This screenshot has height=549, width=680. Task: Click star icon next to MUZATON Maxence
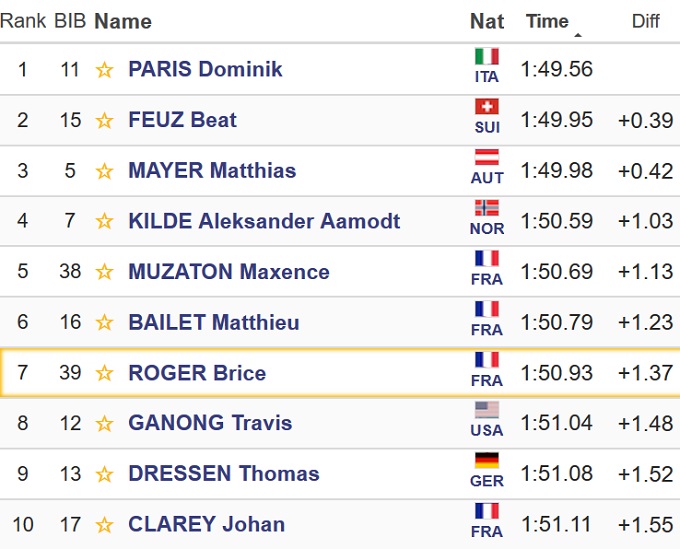(x=104, y=272)
